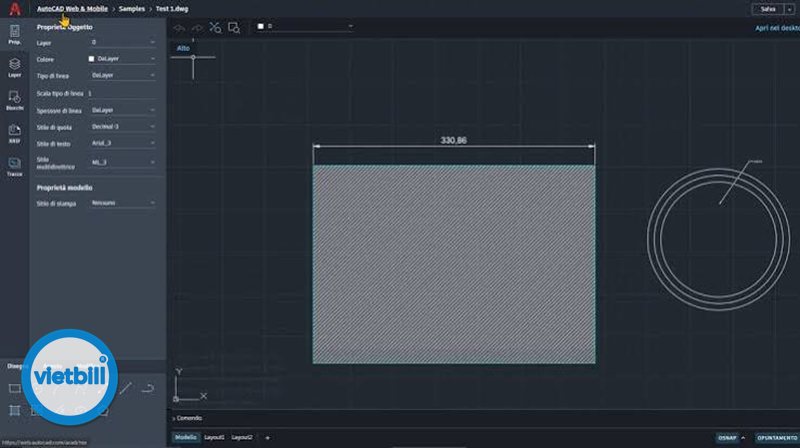Image resolution: width=800 pixels, height=448 pixels.
Task: Go to Samples breadcrumb folder
Action: pyautogui.click(x=132, y=9)
